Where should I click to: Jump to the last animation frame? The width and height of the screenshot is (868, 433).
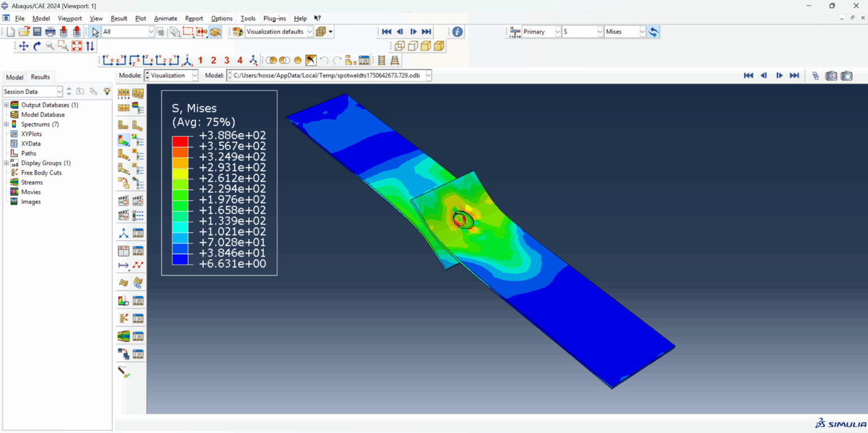pyautogui.click(x=426, y=32)
